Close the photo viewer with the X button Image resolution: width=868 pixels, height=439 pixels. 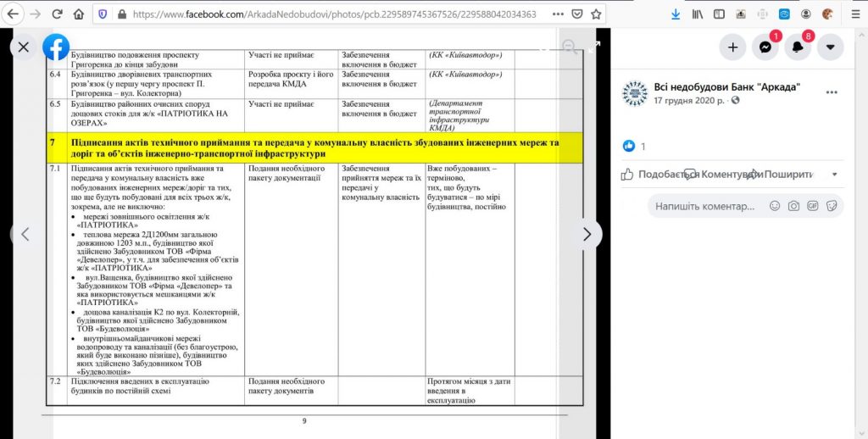[x=23, y=47]
